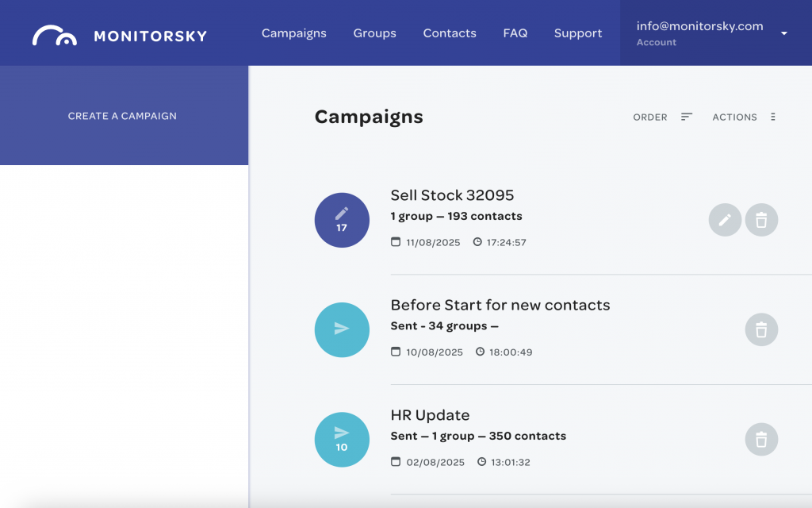Edit the Sell Stock 32095 campaign
Image resolution: width=812 pixels, height=508 pixels.
725,220
